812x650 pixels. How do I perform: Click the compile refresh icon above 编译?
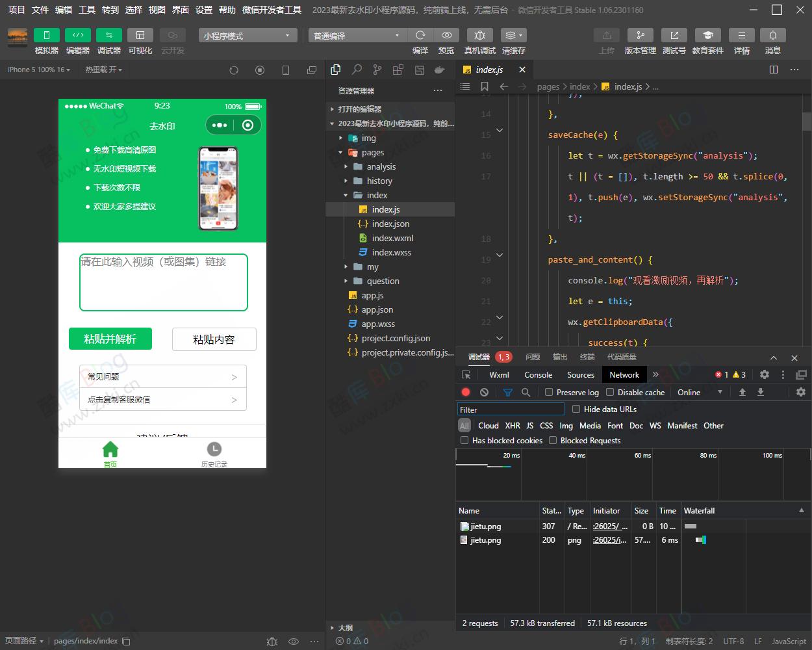coord(420,35)
